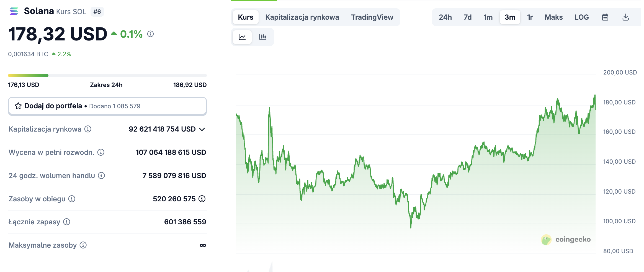Show info for Kapitalizacja rynkowa
644x272 pixels.
click(88, 129)
